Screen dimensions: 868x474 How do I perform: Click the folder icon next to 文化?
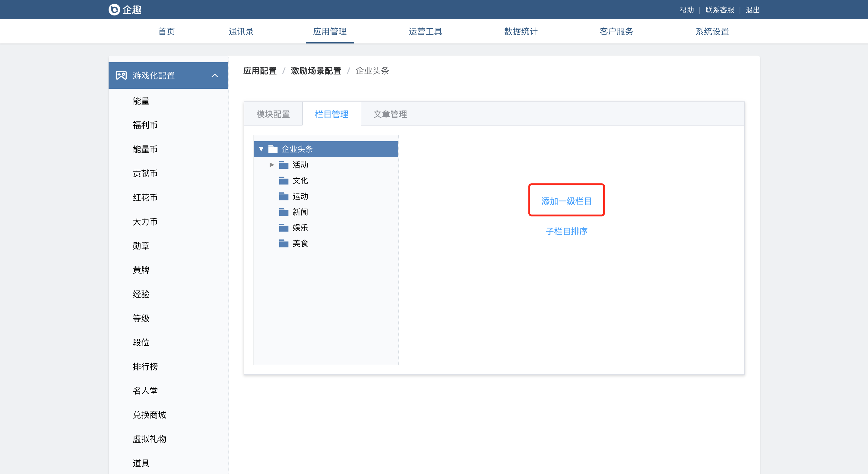(284, 181)
